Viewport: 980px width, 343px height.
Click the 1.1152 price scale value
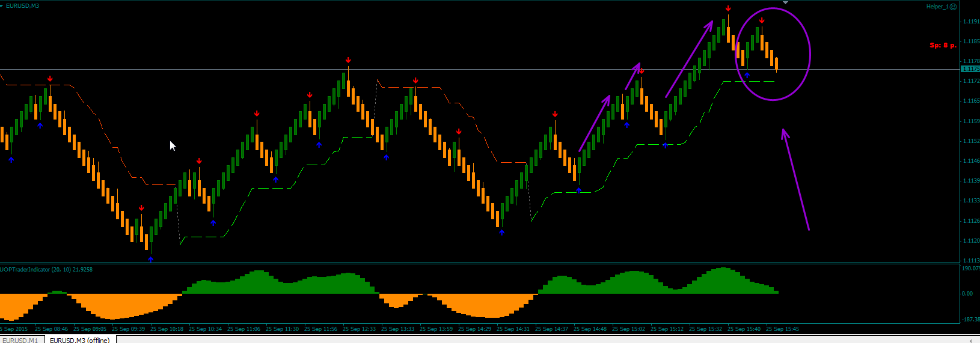point(971,141)
